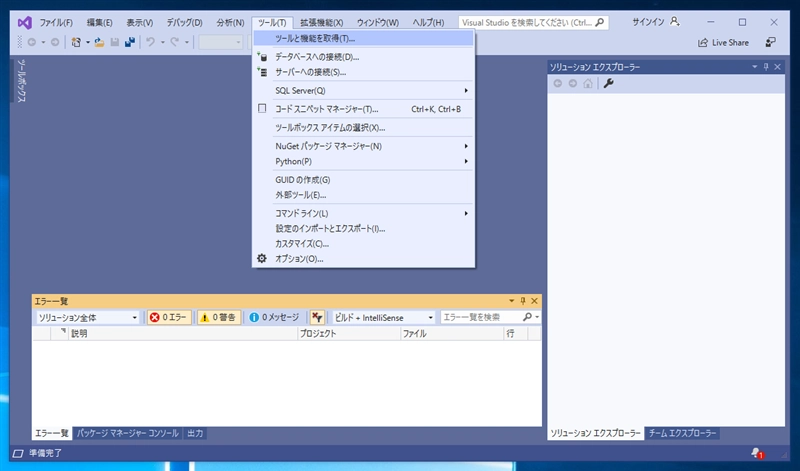Image resolution: width=800 pixels, height=471 pixels.
Task: Select ツールと機能を取得(T)... menu item
Action: tap(364, 38)
